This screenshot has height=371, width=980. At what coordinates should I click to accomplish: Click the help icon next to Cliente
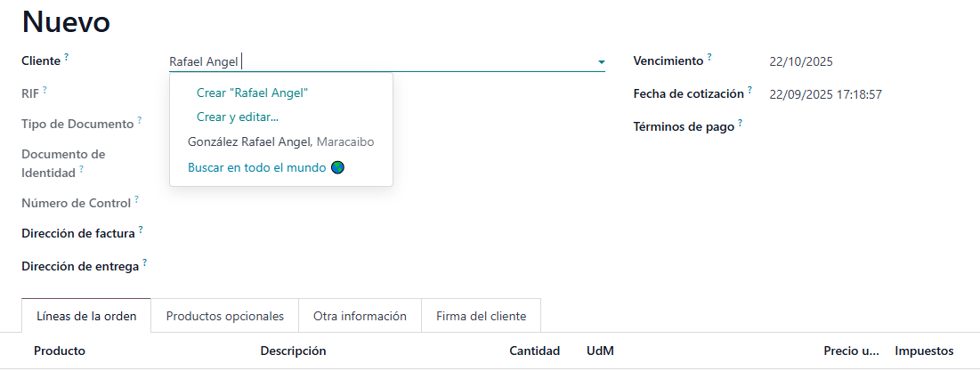click(67, 57)
